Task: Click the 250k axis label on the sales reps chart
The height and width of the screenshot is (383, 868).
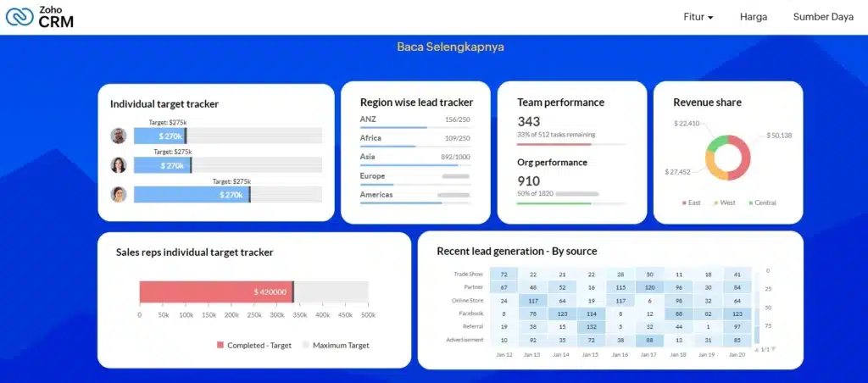Action: [254, 315]
